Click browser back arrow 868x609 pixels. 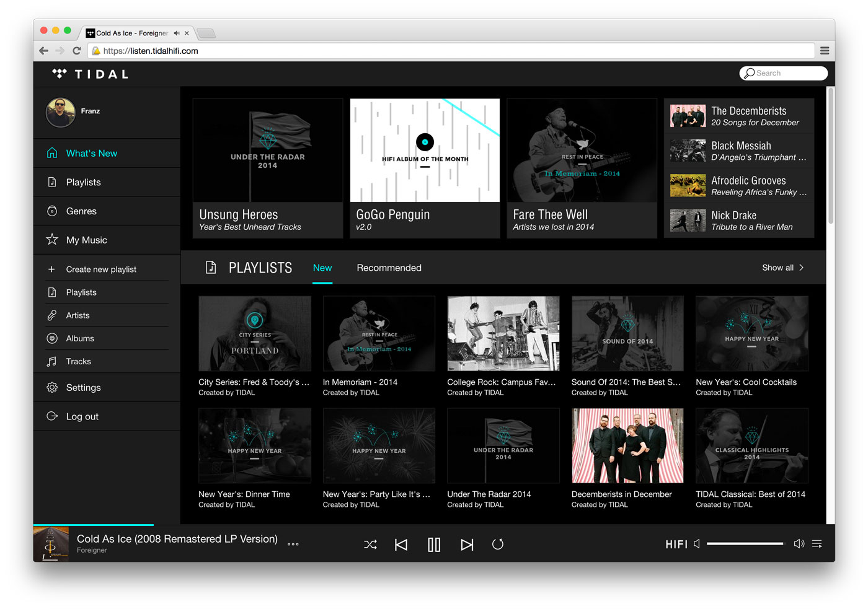(x=43, y=51)
